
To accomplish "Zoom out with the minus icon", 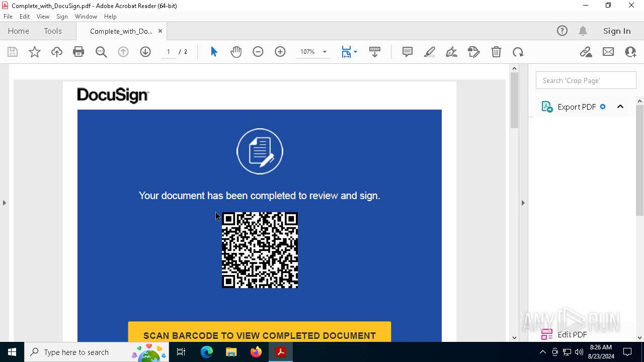I will point(258,52).
